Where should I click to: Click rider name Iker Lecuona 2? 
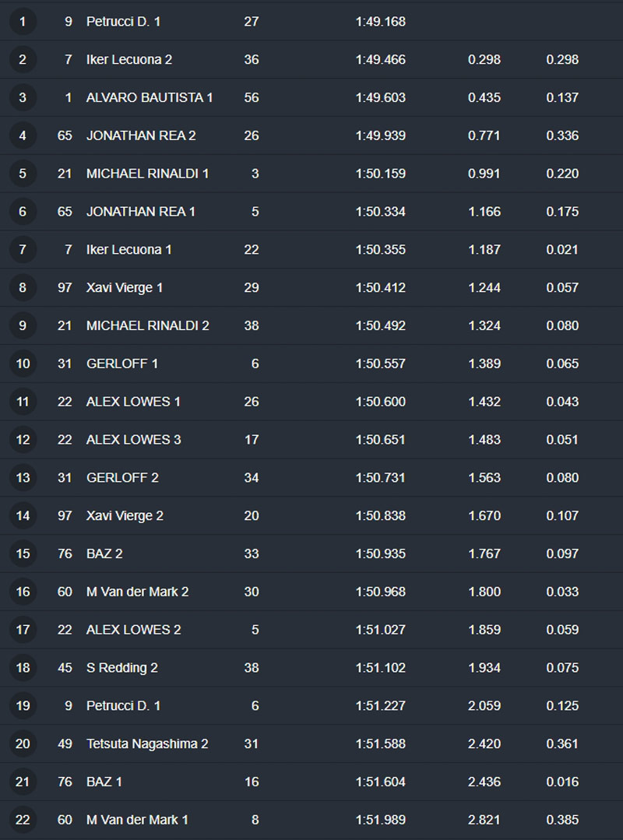point(129,60)
